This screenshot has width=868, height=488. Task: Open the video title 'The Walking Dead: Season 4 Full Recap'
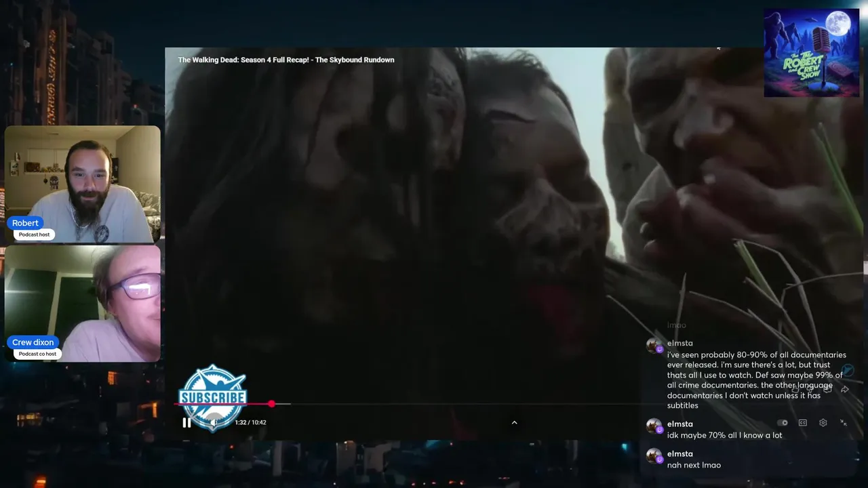pos(286,60)
